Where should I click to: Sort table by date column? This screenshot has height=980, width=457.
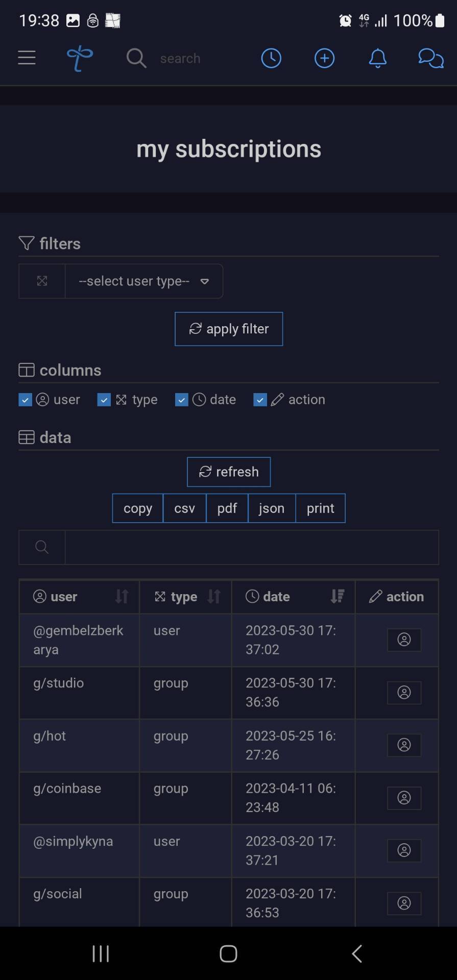coord(294,597)
